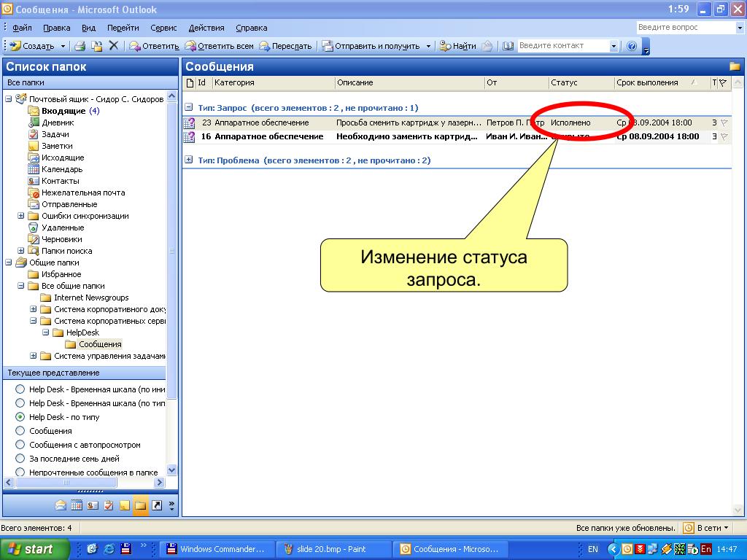Collapse the Общие папки node
747x560 pixels.
point(9,262)
